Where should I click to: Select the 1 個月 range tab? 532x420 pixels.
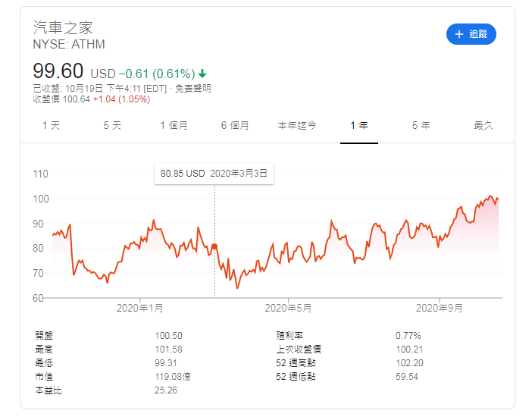click(174, 125)
